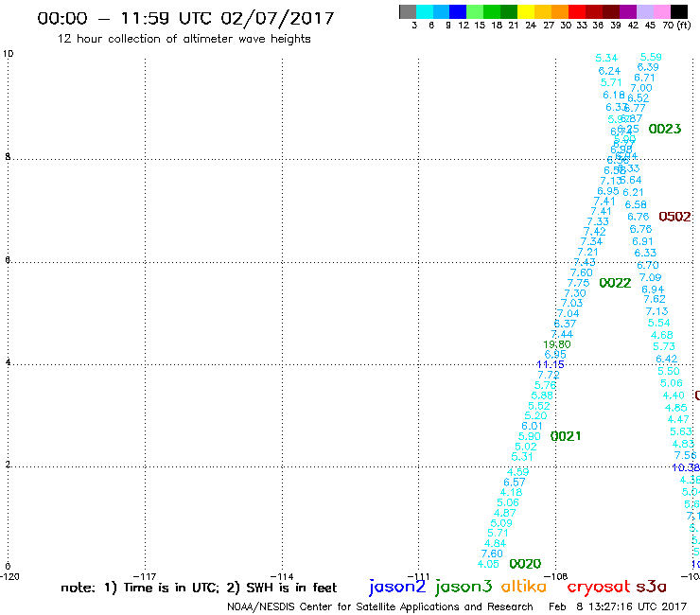Image resolution: width=700 pixels, height=615 pixels.
Task: Click the 6.37 wave height value
Action: coord(565,324)
